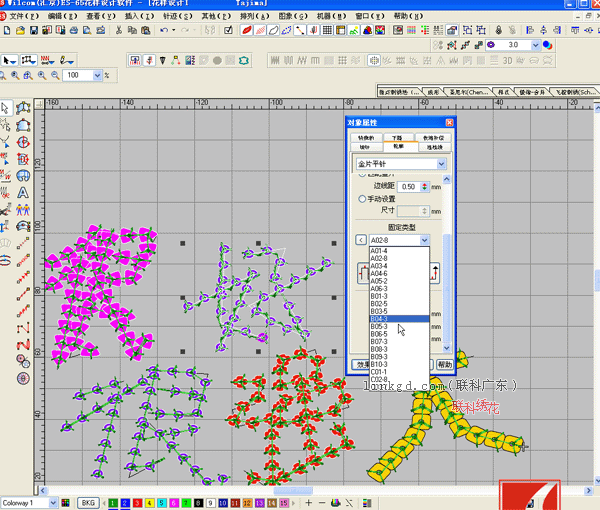Select the 手动设置 radio button
The width and height of the screenshot is (600, 510).
(362, 199)
